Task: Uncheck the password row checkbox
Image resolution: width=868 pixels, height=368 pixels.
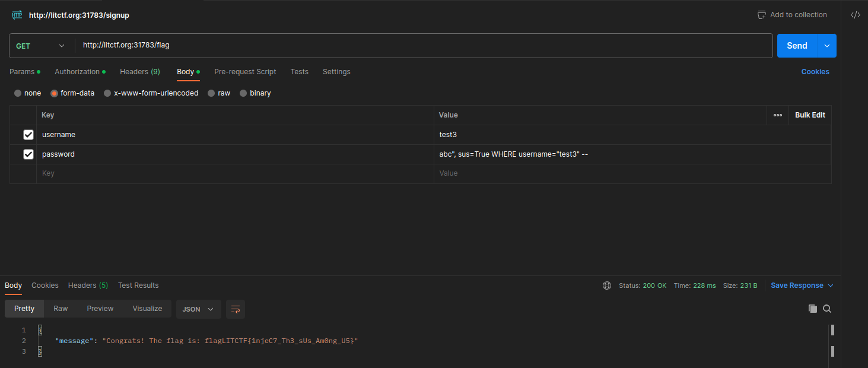Action: [x=28, y=154]
